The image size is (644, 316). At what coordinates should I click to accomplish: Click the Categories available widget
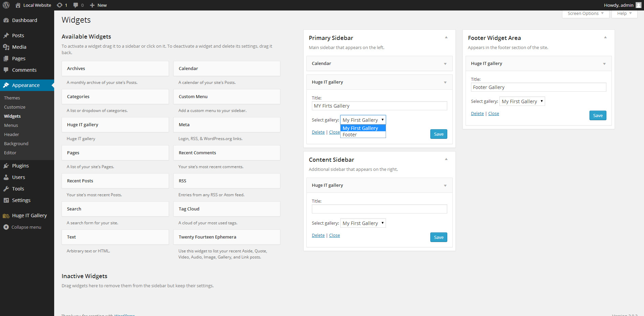115,96
